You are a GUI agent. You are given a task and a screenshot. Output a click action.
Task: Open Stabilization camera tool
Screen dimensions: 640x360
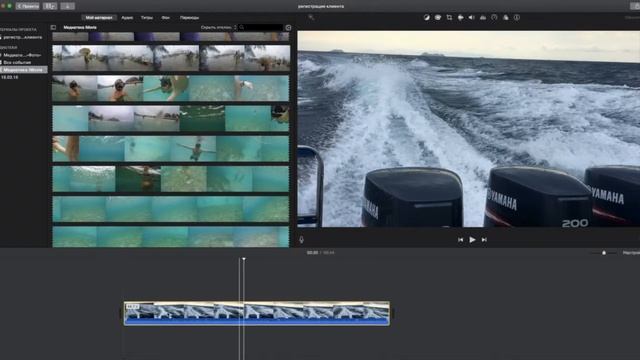pyautogui.click(x=460, y=18)
